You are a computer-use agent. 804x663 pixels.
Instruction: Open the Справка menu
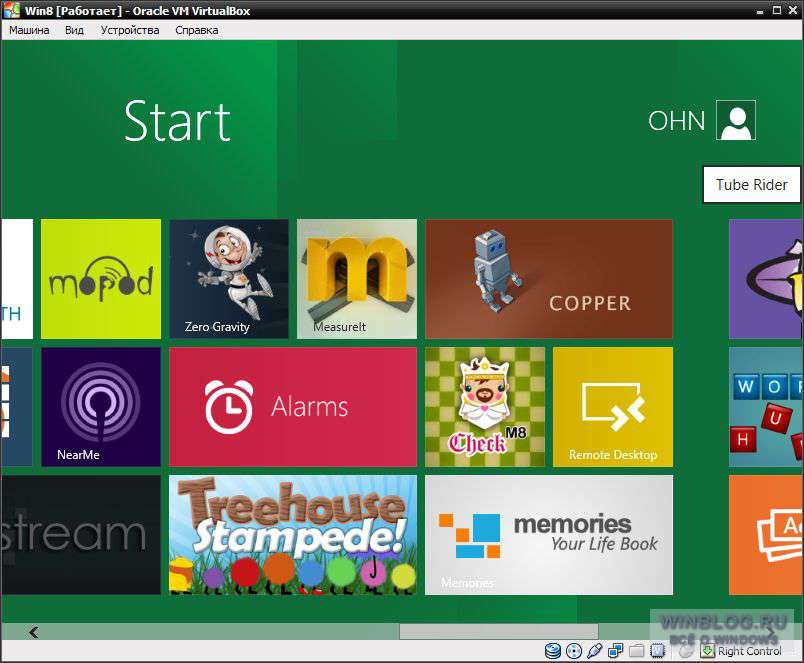(x=197, y=30)
